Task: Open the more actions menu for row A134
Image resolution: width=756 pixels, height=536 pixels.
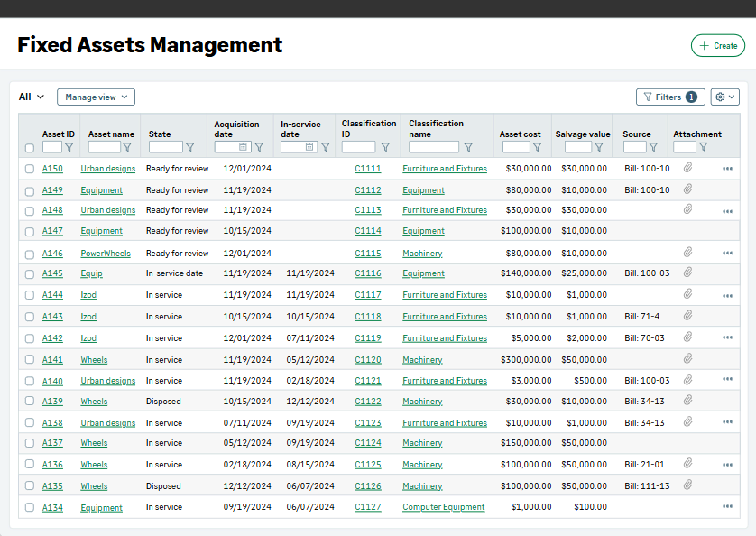Action: pos(727,506)
